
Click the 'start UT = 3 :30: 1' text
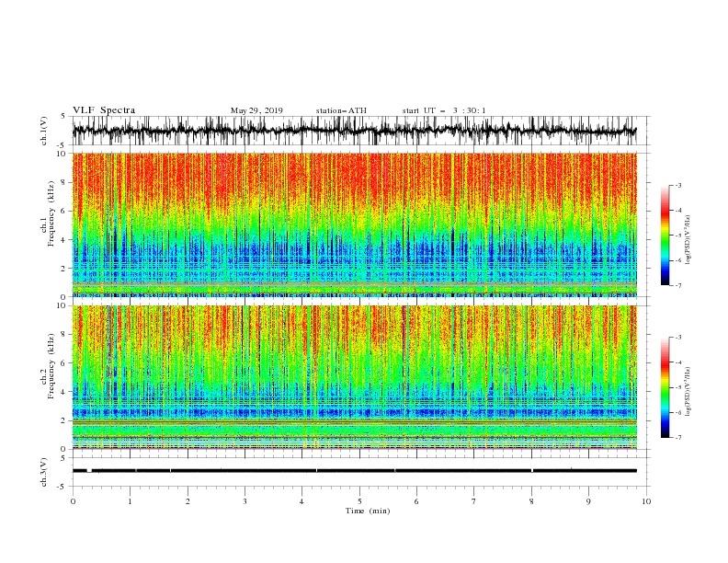point(444,110)
